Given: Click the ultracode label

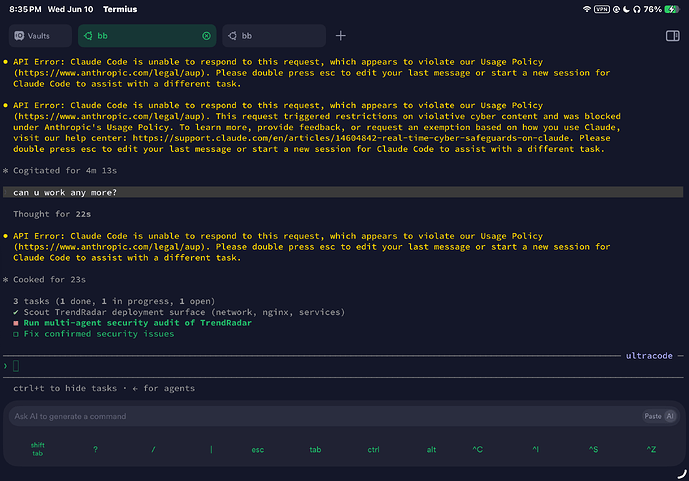Looking at the screenshot, I should click(649, 356).
